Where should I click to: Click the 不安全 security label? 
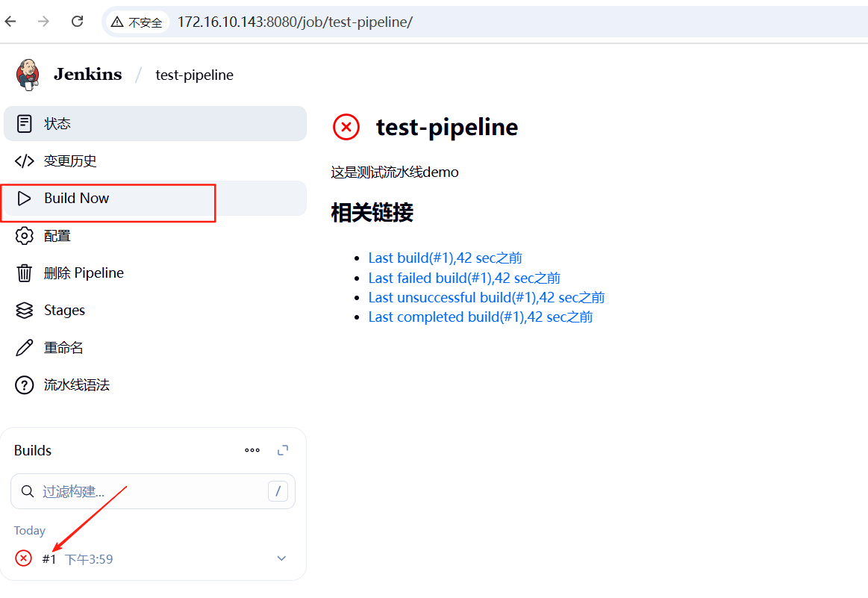coord(145,22)
